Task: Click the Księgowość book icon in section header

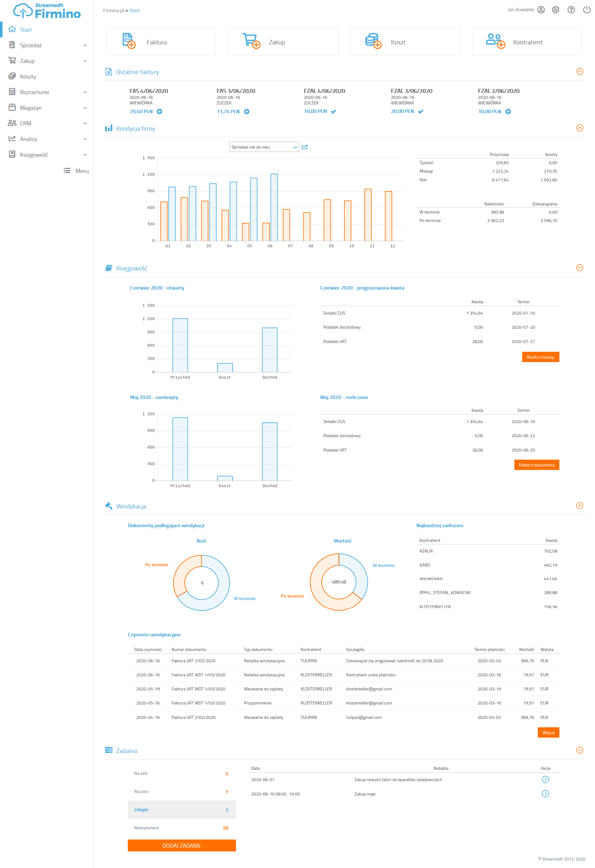Action: point(109,268)
